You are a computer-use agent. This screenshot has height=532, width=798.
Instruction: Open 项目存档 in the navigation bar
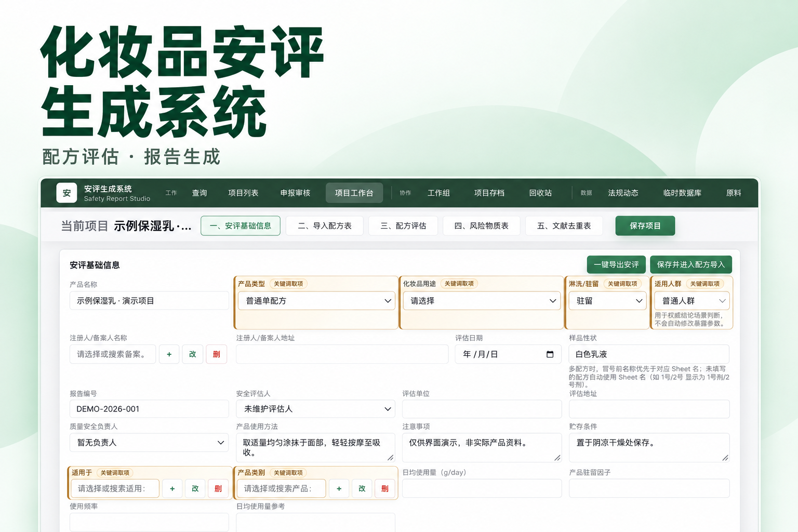[489, 193]
